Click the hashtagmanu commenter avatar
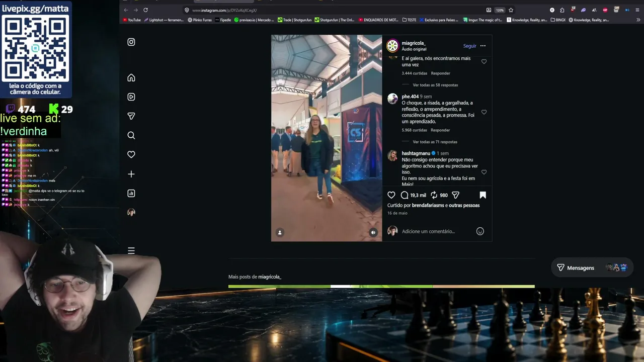The image size is (644, 362). (392, 155)
